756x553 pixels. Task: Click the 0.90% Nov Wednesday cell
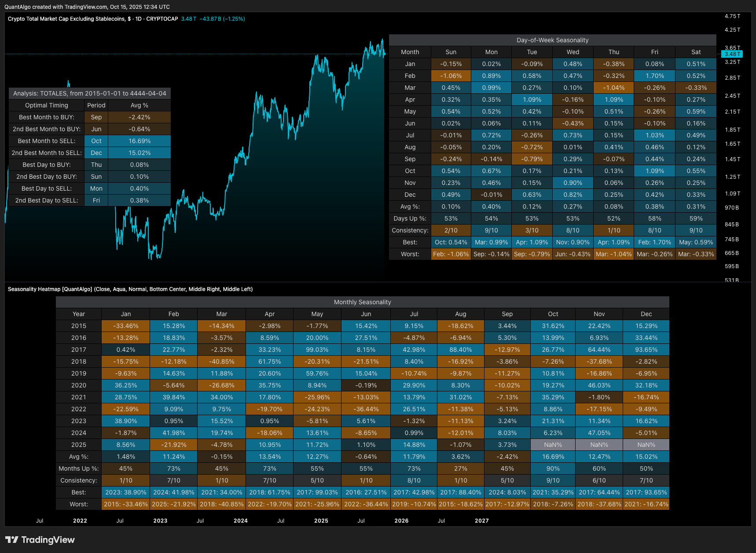pyautogui.click(x=573, y=183)
